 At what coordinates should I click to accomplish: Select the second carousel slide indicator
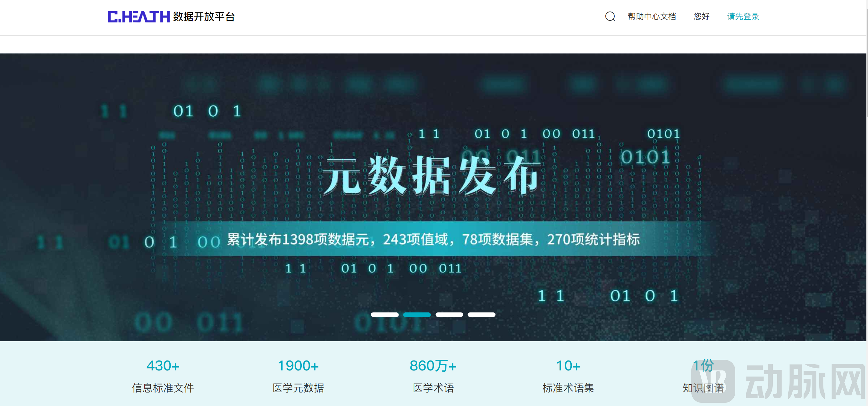coord(417,314)
